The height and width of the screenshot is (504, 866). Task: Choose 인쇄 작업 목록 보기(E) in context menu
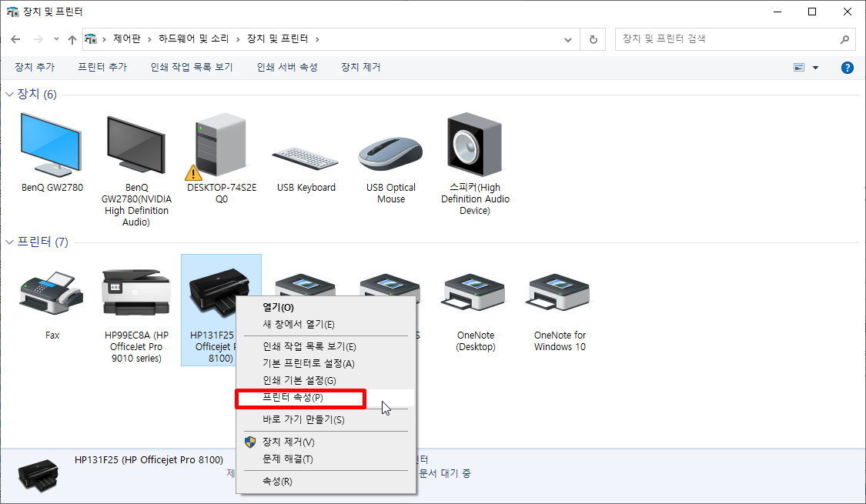(326, 347)
